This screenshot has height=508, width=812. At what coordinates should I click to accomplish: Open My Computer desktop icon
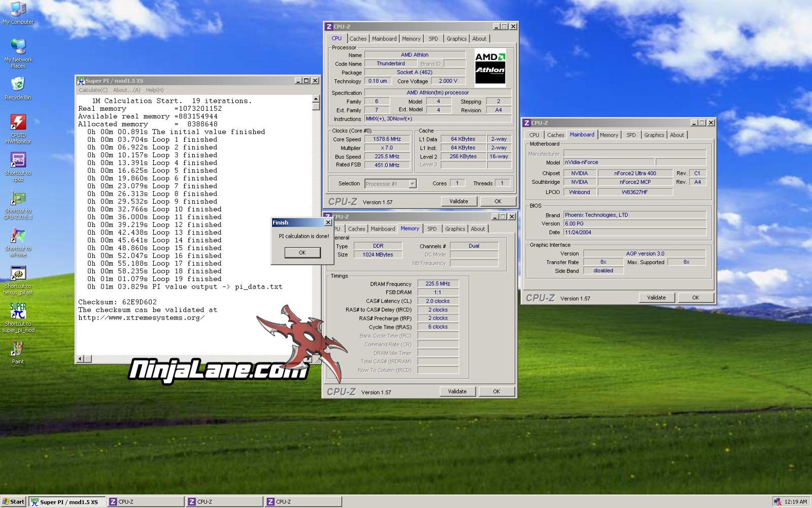point(18,13)
